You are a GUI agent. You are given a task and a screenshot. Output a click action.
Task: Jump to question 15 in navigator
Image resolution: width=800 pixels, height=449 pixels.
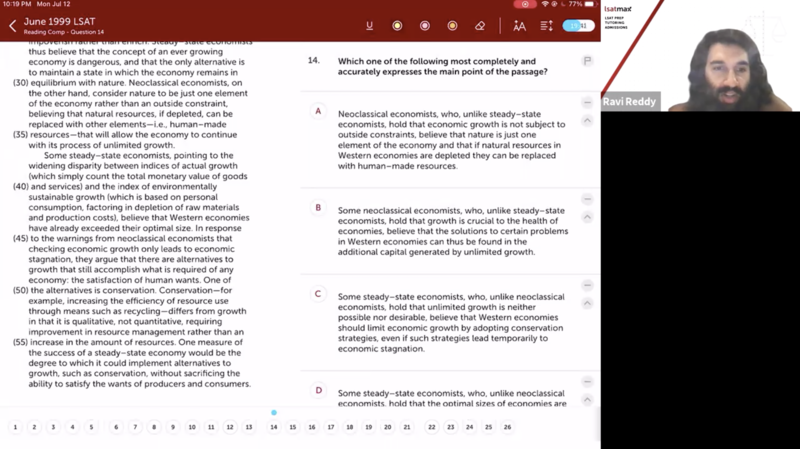pyautogui.click(x=293, y=427)
